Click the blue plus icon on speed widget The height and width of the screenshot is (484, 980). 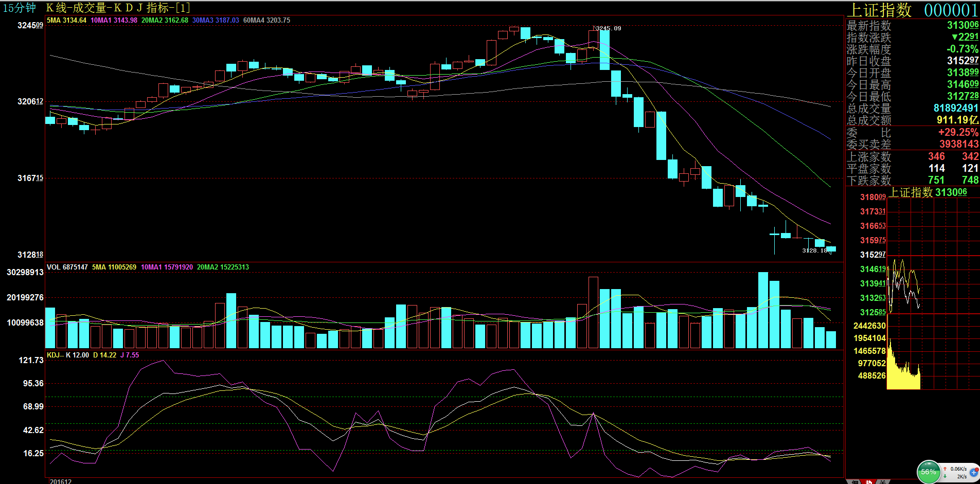tap(974, 472)
